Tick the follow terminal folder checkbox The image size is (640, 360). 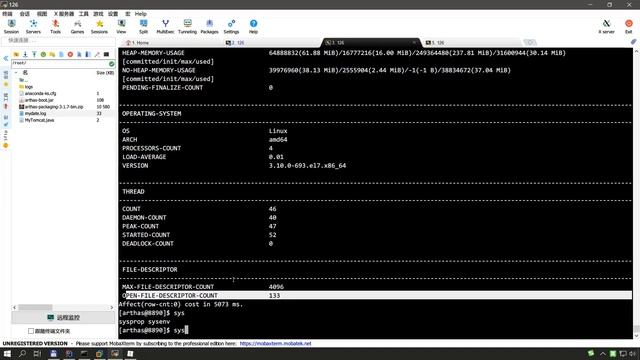(31, 331)
